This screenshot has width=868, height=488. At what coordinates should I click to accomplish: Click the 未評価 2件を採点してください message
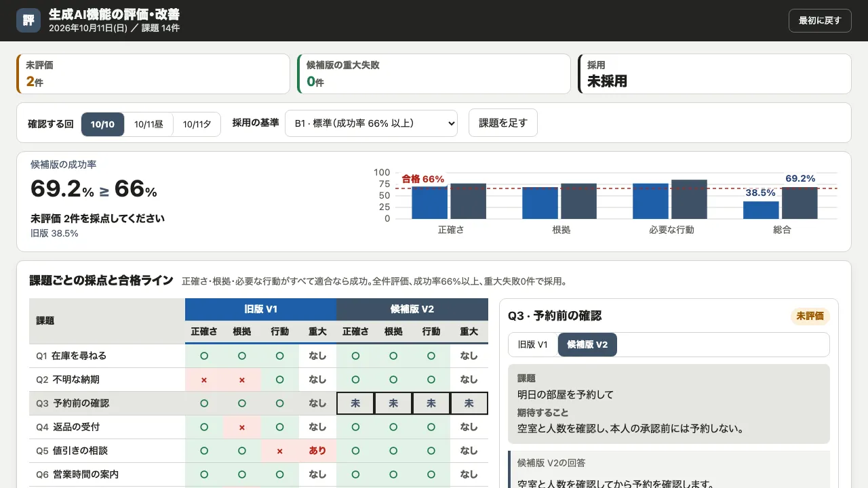[x=98, y=218]
